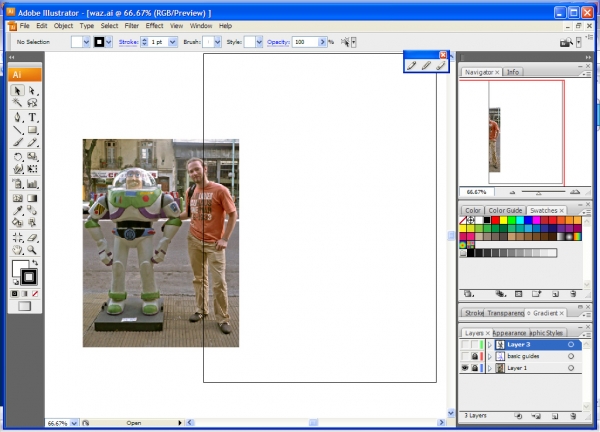Viewport: 600px width, 432px height.
Task: Click target circle of basic guides
Action: tap(571, 356)
